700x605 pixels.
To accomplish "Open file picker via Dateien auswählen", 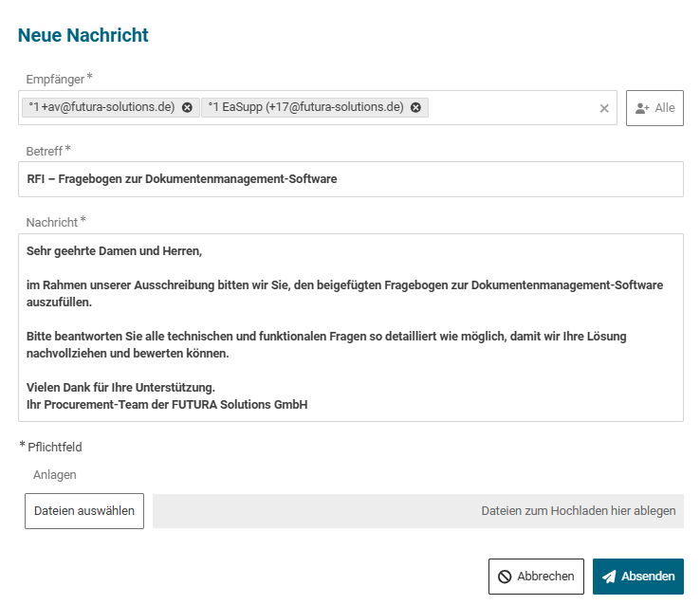I will (x=84, y=511).
